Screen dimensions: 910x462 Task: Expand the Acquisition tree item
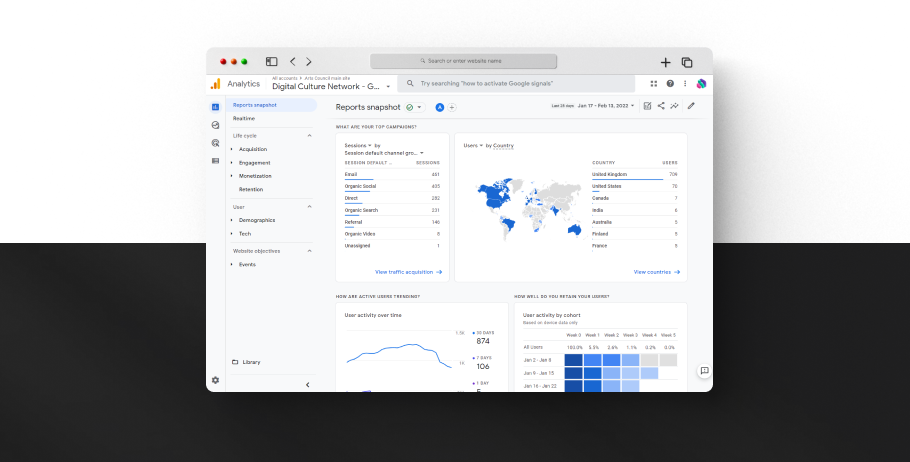click(x=232, y=149)
